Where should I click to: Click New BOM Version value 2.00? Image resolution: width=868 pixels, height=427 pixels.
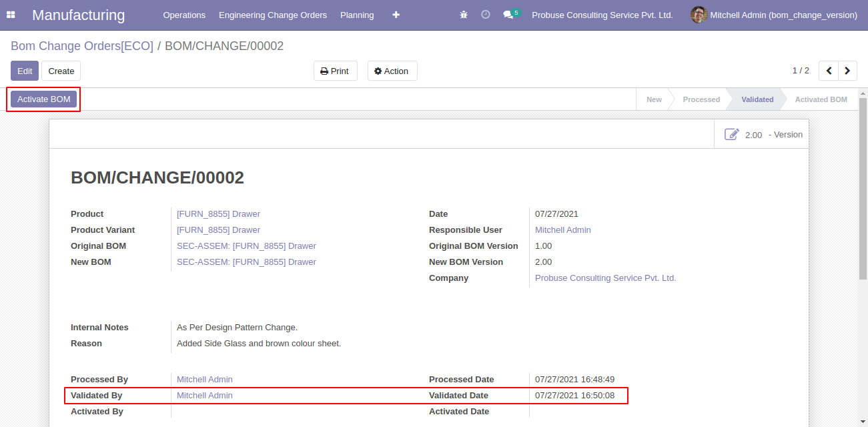click(544, 262)
